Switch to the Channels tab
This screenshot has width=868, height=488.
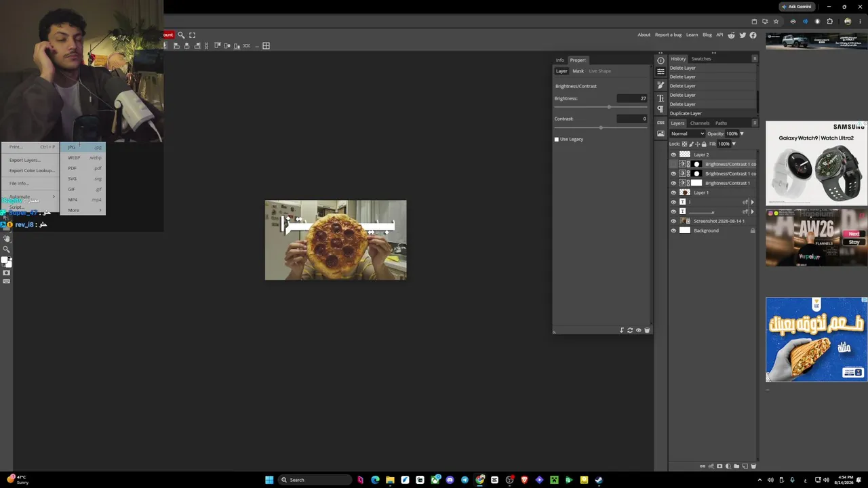tap(699, 123)
